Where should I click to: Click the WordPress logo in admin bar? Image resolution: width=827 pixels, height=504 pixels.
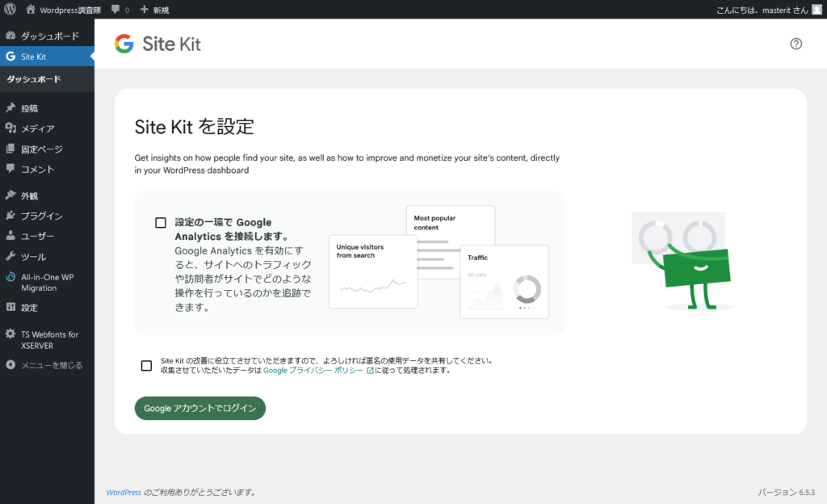tap(10, 10)
